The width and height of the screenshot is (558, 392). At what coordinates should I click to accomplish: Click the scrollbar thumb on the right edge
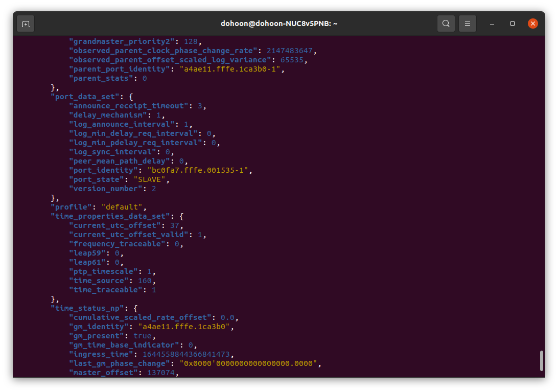(x=542, y=361)
